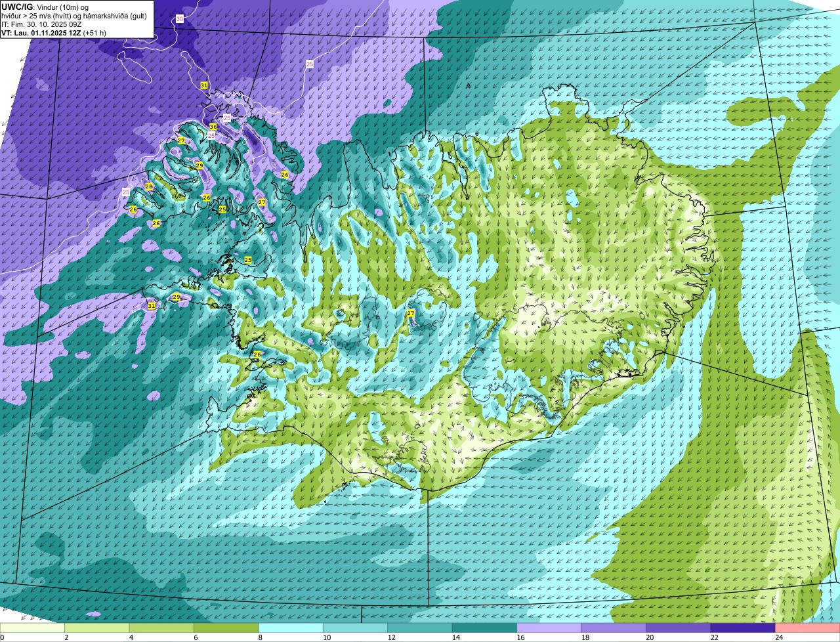This screenshot has width=840, height=642.
Task: Pick the dark indigo 22–24 legend swatch
Action: click(x=743, y=628)
